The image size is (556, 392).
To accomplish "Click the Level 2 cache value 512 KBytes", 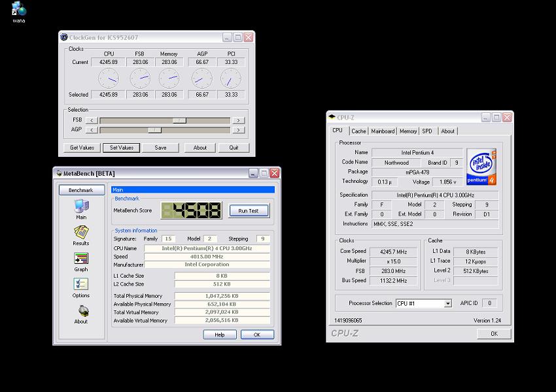I will click(x=476, y=271).
